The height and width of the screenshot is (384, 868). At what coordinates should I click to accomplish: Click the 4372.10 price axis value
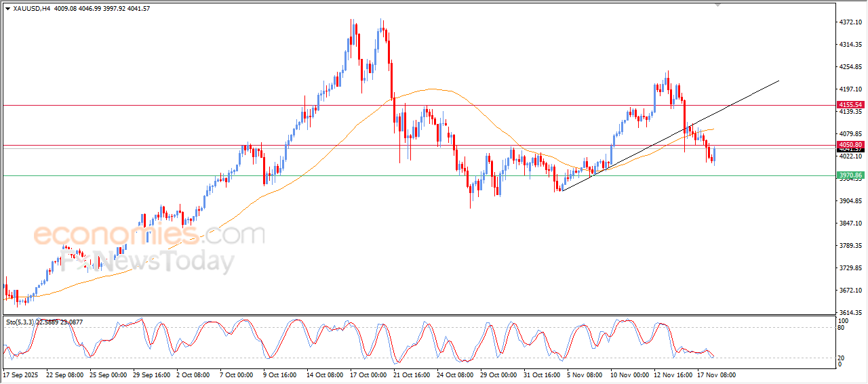point(850,22)
